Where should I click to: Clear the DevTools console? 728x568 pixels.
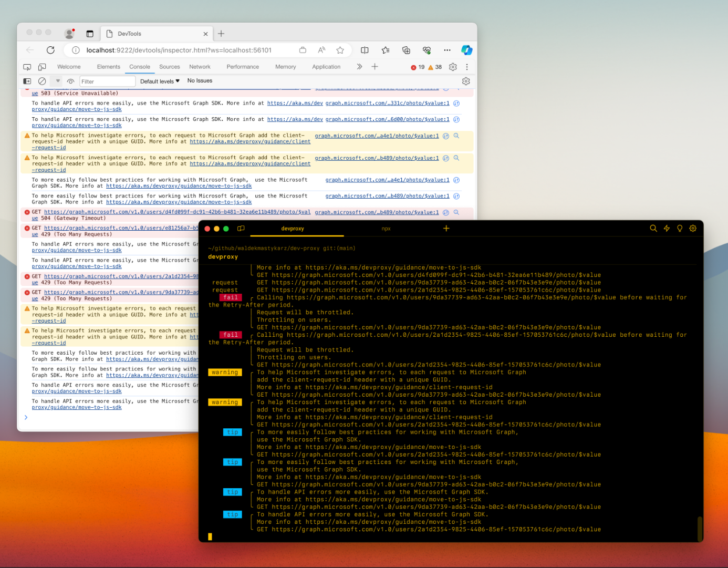42,81
